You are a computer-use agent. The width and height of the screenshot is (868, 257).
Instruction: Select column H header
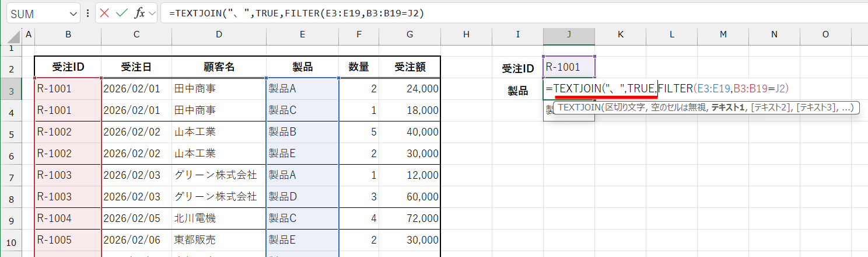(466, 34)
